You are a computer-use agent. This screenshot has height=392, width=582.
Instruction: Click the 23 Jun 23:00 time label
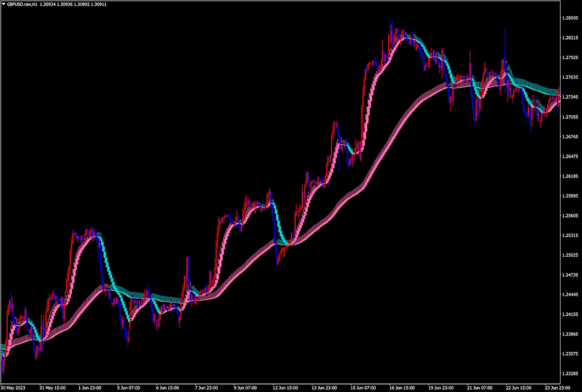click(x=557, y=388)
